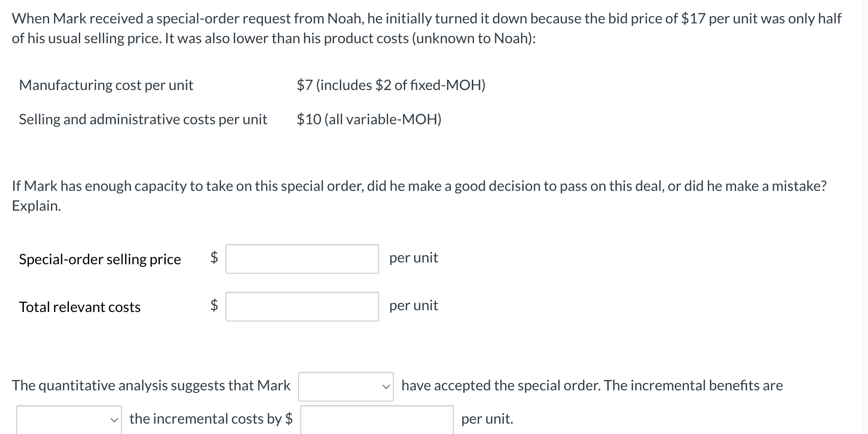This screenshot has width=868, height=434.
Task: Open the dropdown before 'the incremental costs'
Action: coord(68,419)
